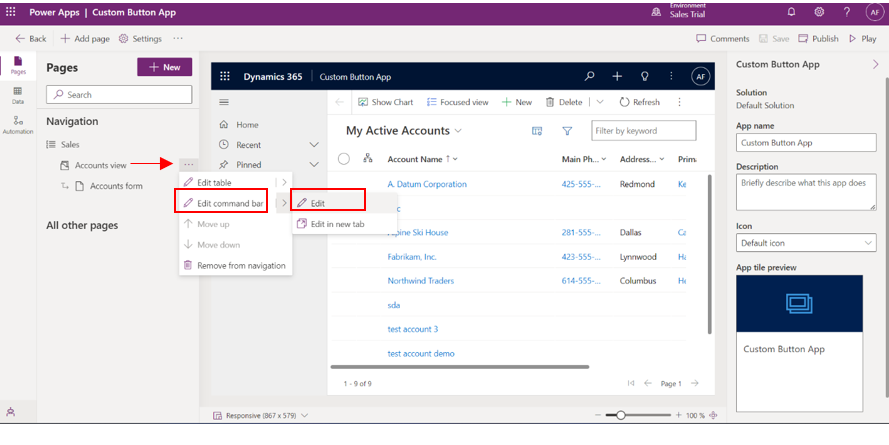The width and height of the screenshot is (889, 445).
Task: Adjust the zoom slider handle
Action: coord(621,416)
